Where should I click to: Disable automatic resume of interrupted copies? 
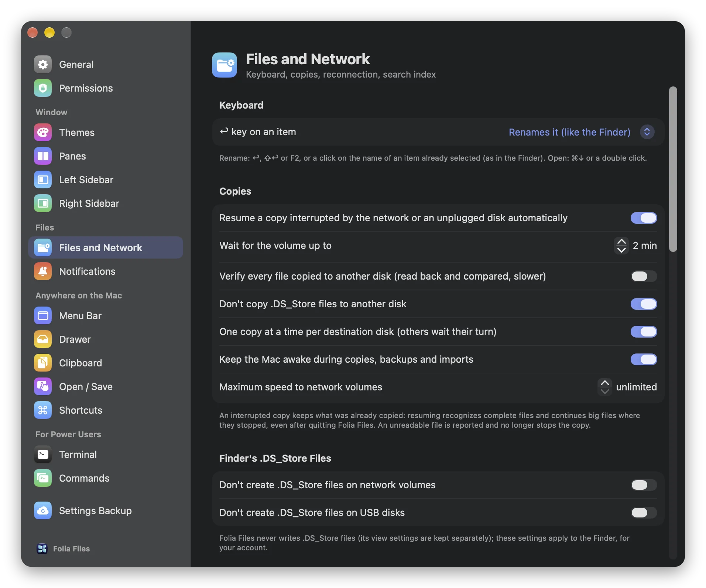tap(644, 218)
